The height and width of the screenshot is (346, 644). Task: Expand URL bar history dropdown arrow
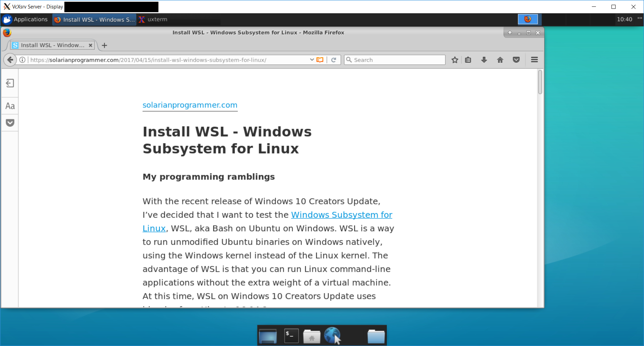tap(312, 60)
